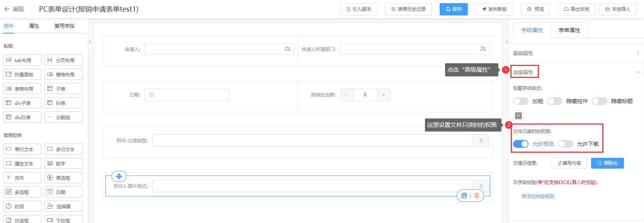The width and height of the screenshot is (644, 223).
Task: Delete the selected 附件2-图片格式 field
Action: (477, 196)
